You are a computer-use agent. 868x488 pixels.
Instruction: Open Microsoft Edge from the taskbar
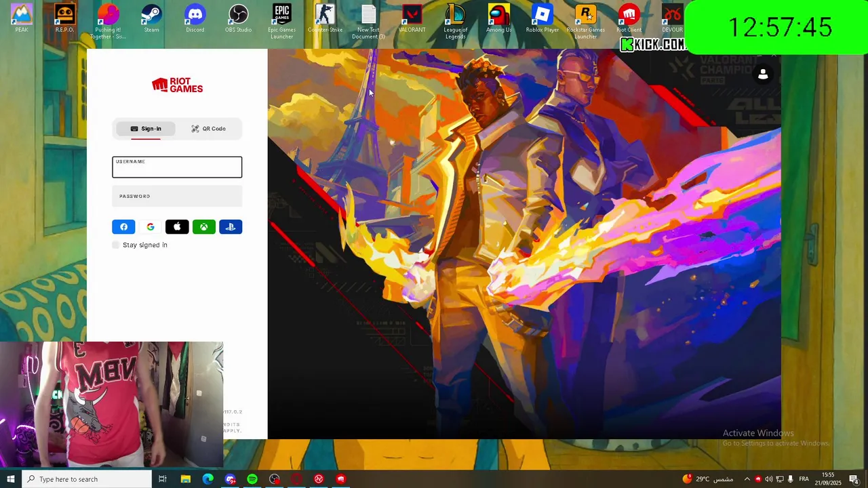pyautogui.click(x=208, y=479)
